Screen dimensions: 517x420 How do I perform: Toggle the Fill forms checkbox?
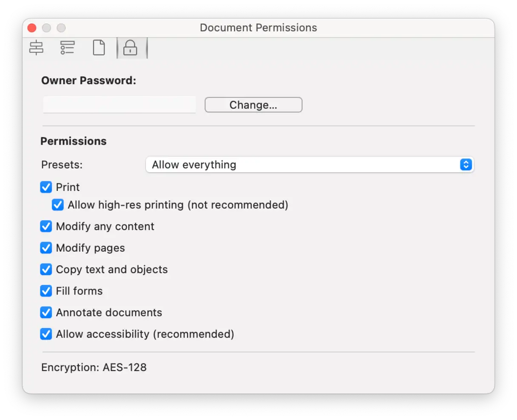(46, 291)
